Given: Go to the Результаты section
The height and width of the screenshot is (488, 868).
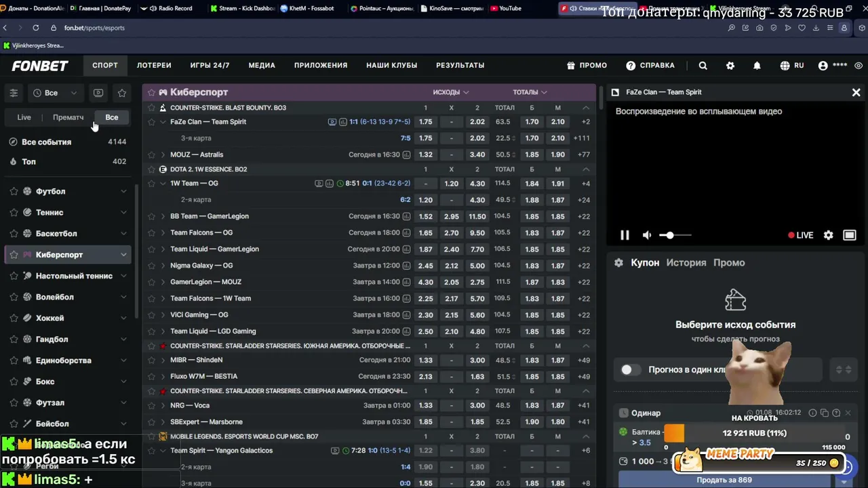Looking at the screenshot, I should [460, 66].
